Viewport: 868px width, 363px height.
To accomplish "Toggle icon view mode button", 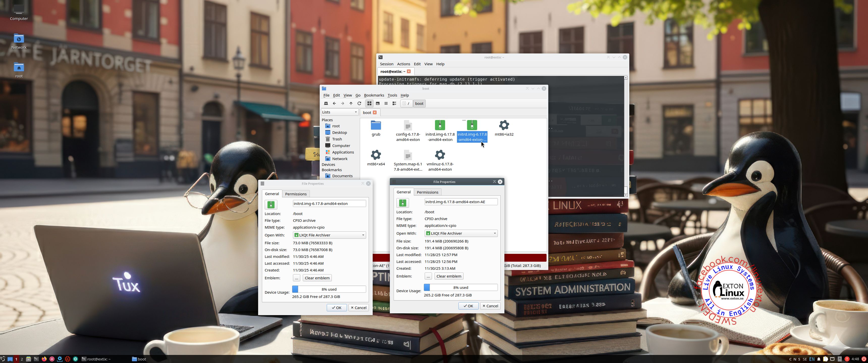I will click(x=369, y=103).
